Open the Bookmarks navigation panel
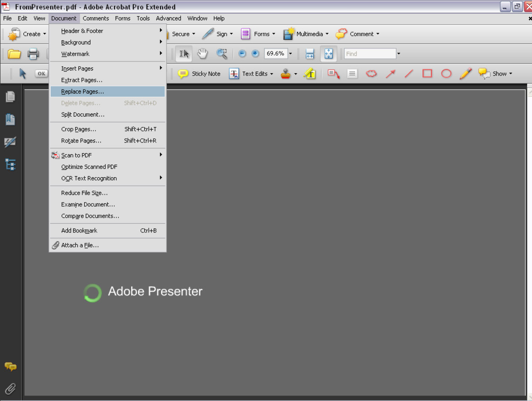 coord(10,119)
